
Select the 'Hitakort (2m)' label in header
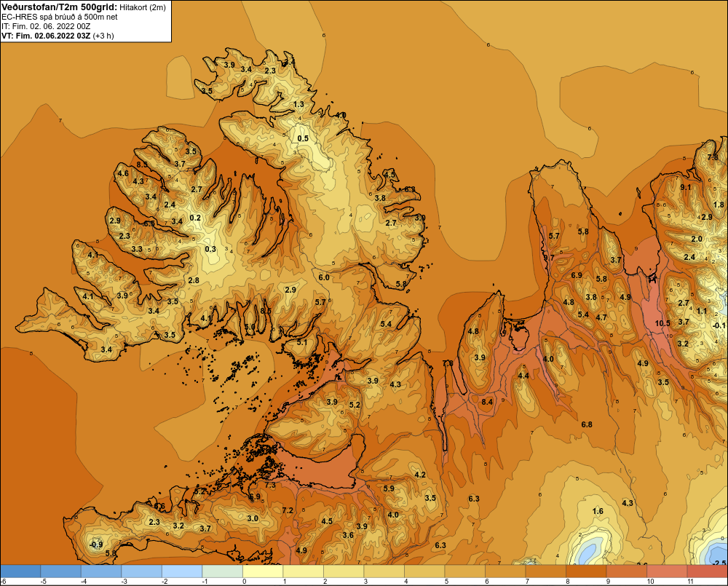coord(143,7)
